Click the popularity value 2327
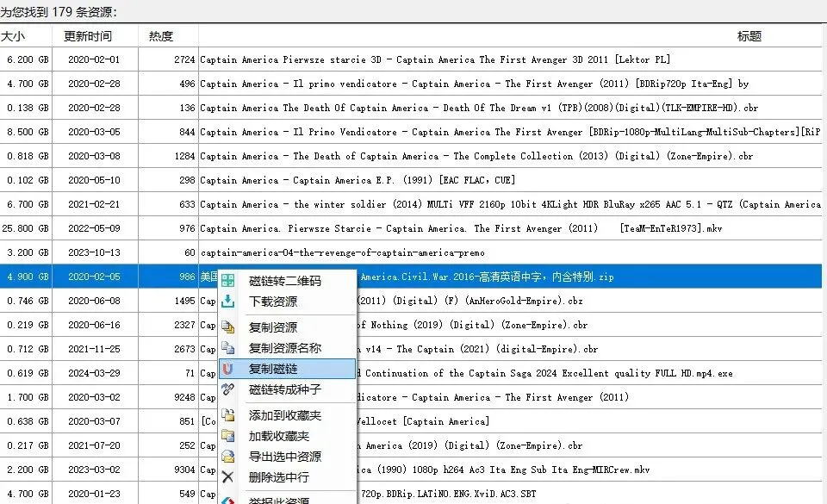Screen dimensions: 827x504 tap(184, 325)
